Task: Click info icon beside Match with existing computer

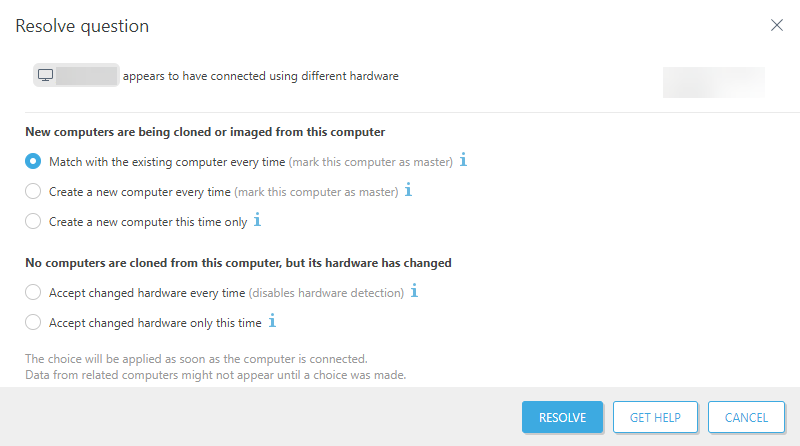Action: [464, 160]
